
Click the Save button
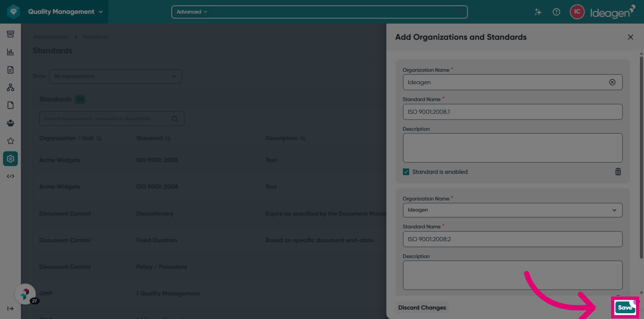click(625, 308)
